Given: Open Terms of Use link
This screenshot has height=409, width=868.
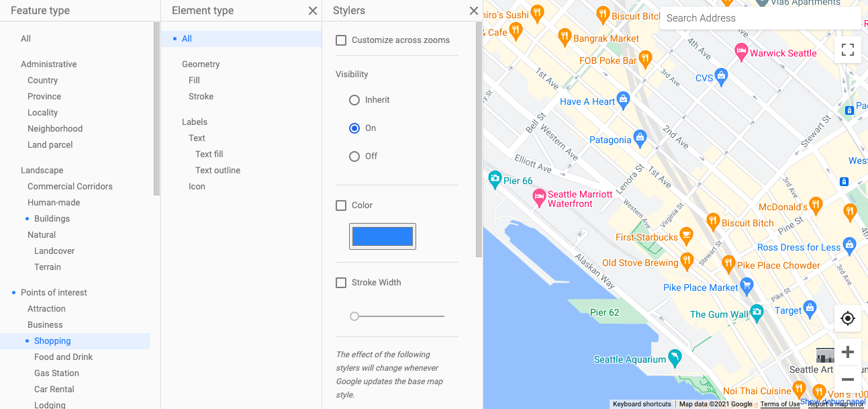Looking at the screenshot, I should pyautogui.click(x=780, y=404).
